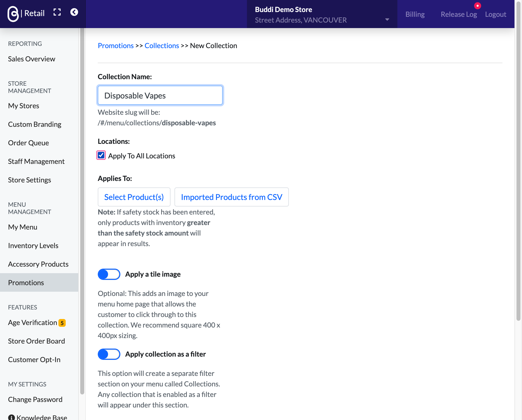This screenshot has width=522, height=420.
Task: Collapse sidebar with back arrow icon
Action: coord(74,12)
